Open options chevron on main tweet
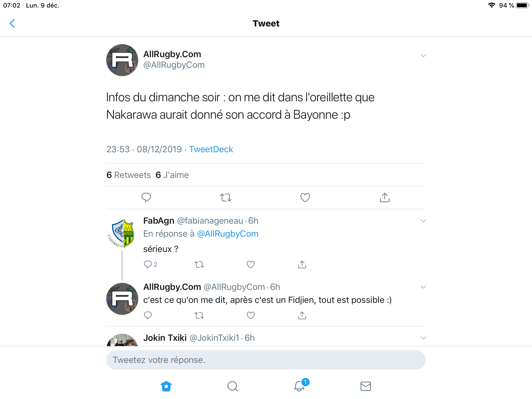 click(x=423, y=56)
